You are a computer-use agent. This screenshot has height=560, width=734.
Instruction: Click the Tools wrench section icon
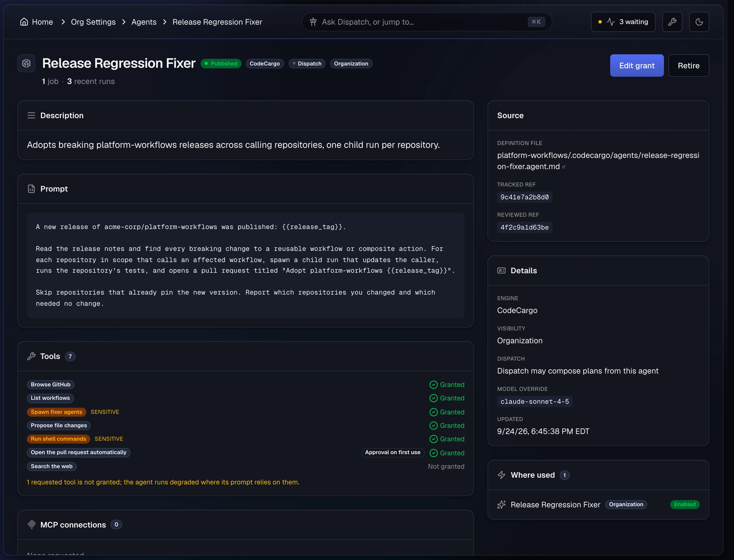pyautogui.click(x=31, y=356)
